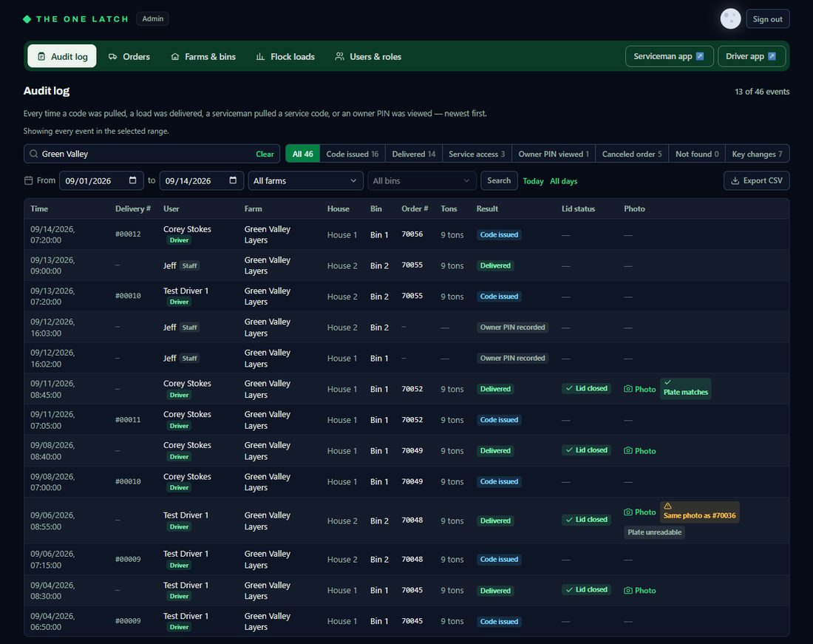This screenshot has height=644, width=813.
Task: Open the Orders tab
Action: click(129, 56)
